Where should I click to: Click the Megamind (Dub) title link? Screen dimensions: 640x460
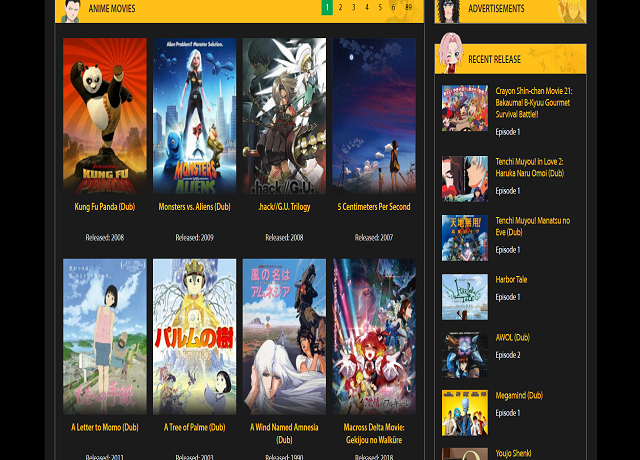pos(519,396)
